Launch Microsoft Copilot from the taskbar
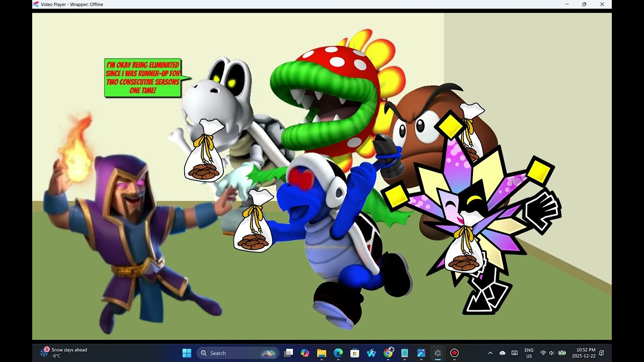This screenshot has width=644, height=362. click(305, 353)
